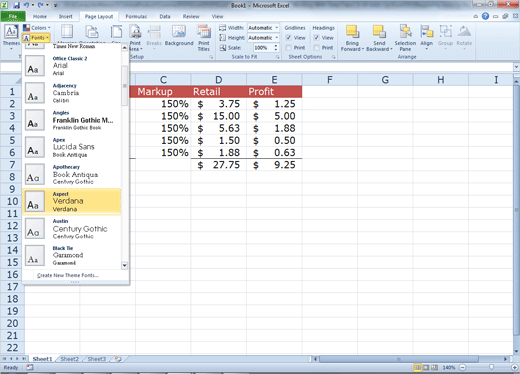This screenshot has width=520, height=374.
Task: Switch to Page Break Preview in status bar
Action: click(434, 367)
